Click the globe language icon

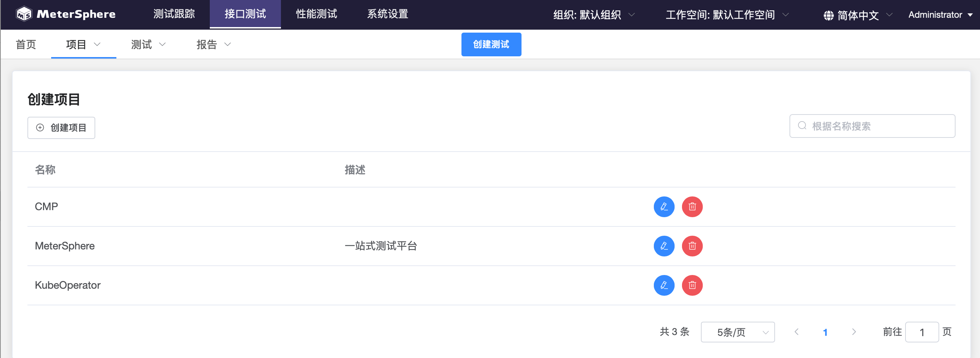828,15
